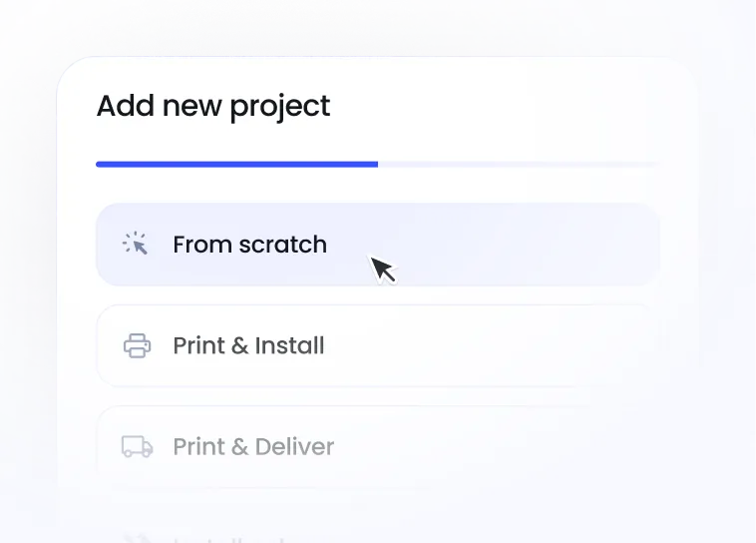Click the cursor-sparkle icon beside From scratch
The height and width of the screenshot is (543, 756).
135,244
